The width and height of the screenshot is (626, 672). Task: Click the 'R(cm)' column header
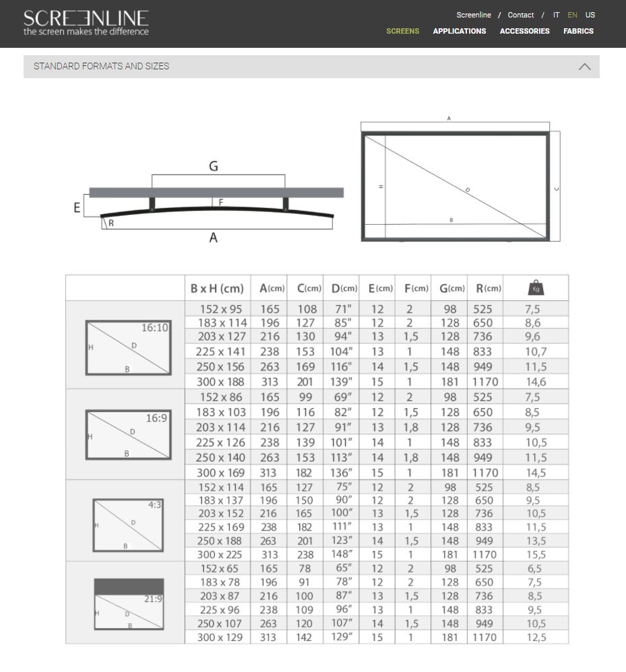click(x=489, y=288)
